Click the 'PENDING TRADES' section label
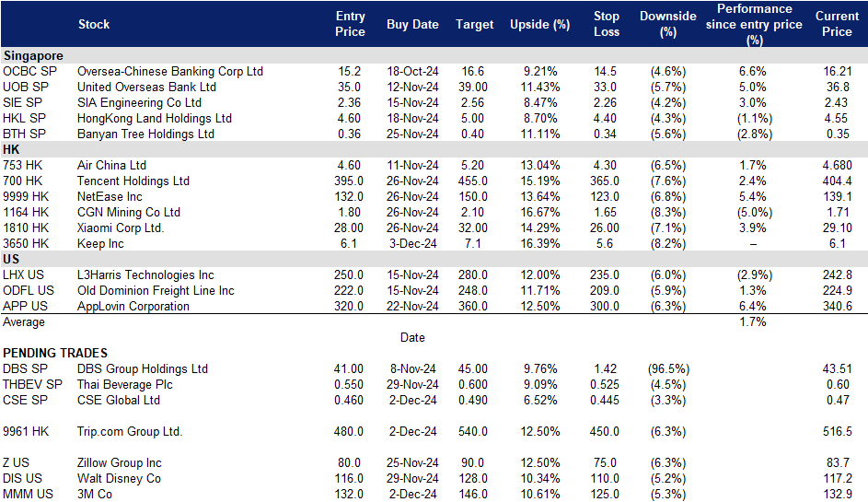Screen dimensions: 868x502 click(55, 353)
